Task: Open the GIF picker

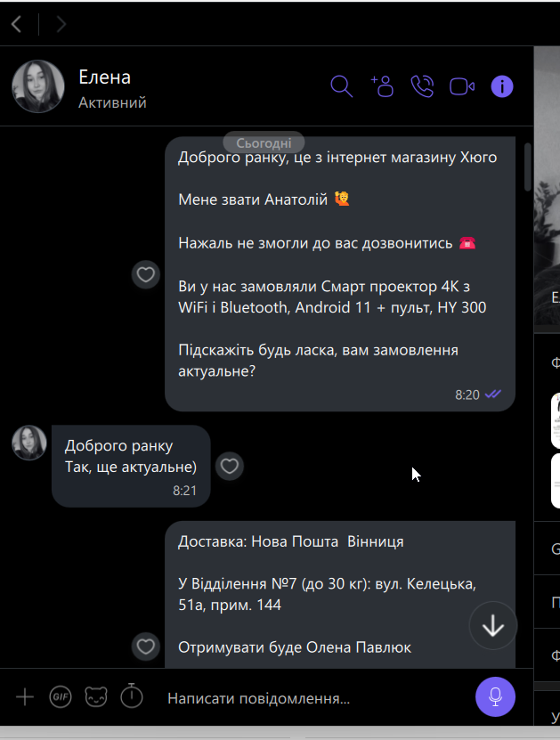Action: [61, 696]
